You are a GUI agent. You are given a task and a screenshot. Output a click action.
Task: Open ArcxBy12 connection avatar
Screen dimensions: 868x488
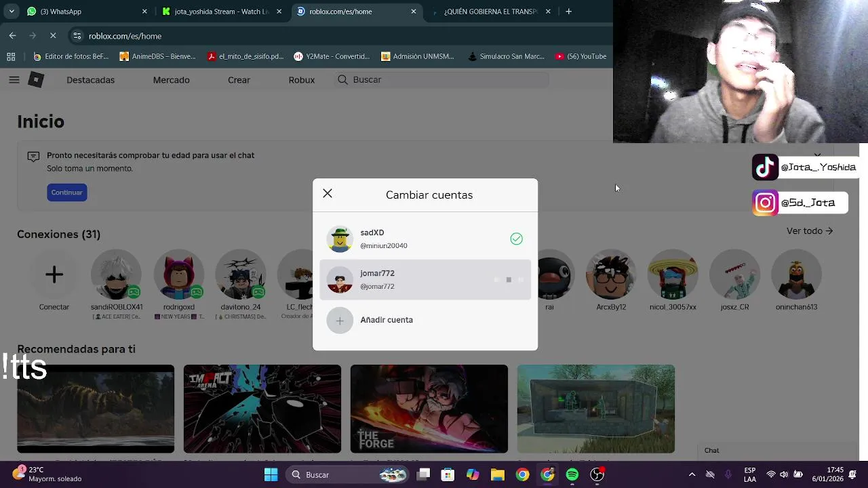click(x=611, y=274)
